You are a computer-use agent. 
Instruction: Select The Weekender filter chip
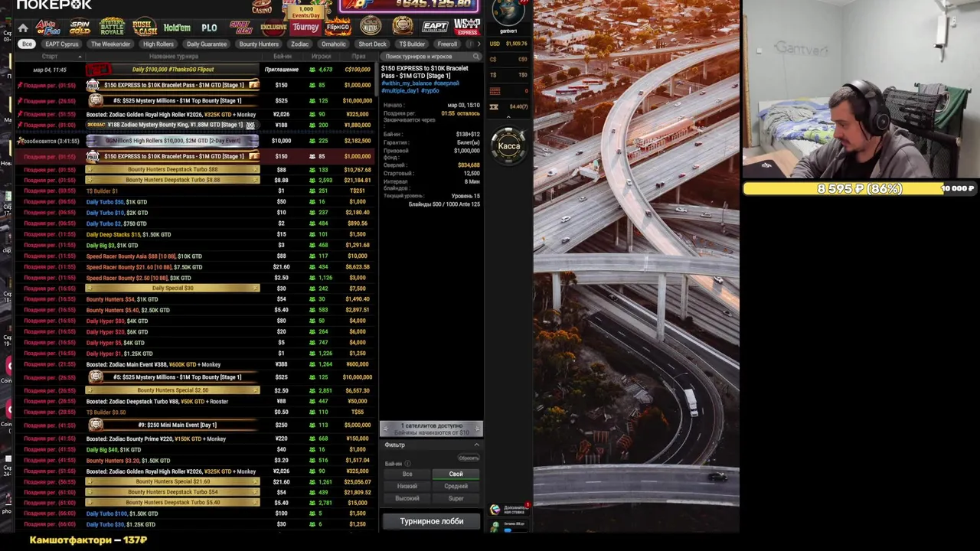coord(110,44)
